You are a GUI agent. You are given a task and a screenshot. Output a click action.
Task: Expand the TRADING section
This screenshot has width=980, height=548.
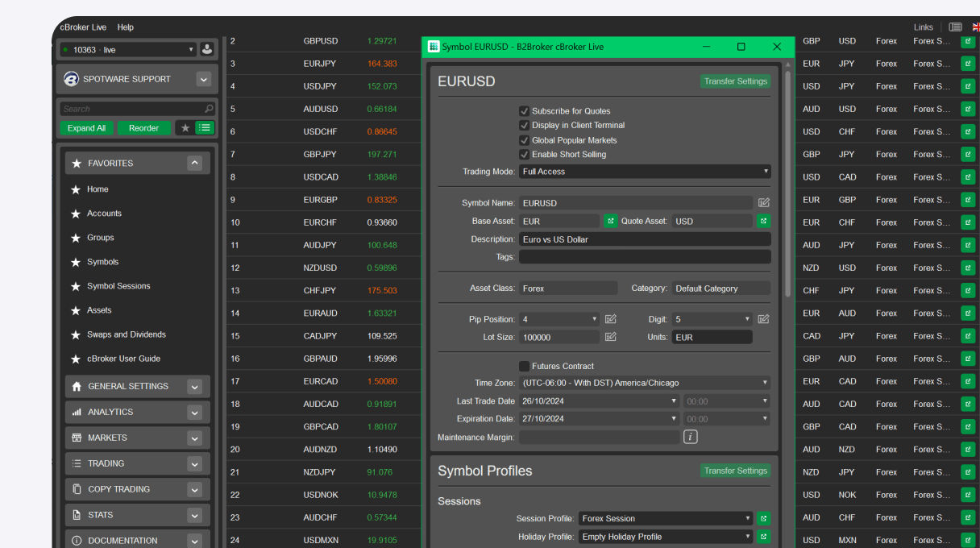click(194, 463)
